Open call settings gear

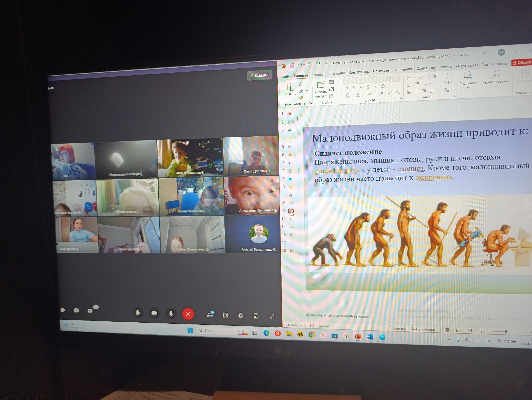point(240,316)
